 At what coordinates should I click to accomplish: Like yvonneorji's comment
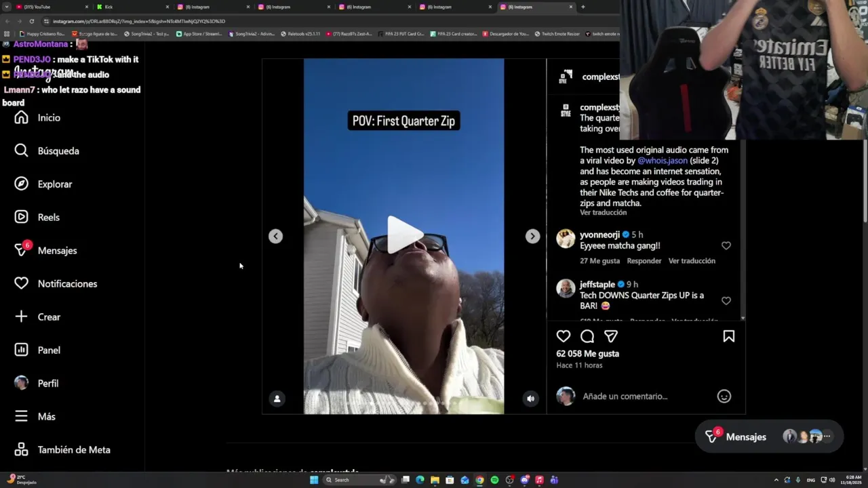(x=726, y=246)
